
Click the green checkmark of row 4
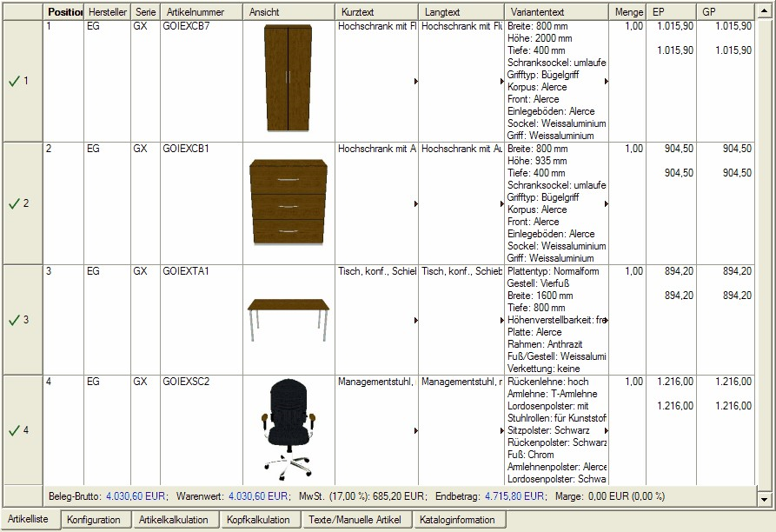[13, 430]
